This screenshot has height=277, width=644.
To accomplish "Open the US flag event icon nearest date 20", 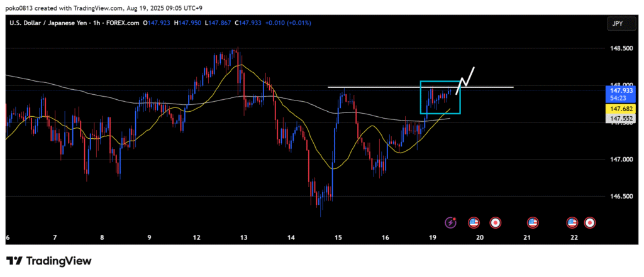I will point(474,222).
